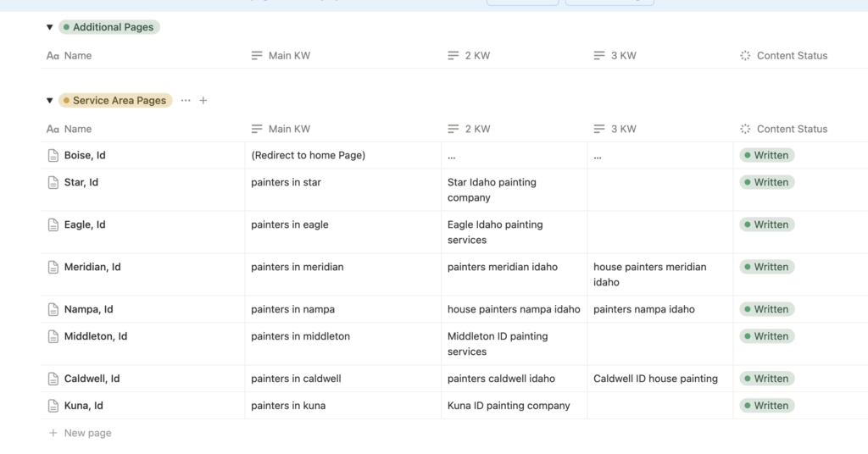
Task: Open Written status dropdown for Eagle, Id
Action: (766, 225)
